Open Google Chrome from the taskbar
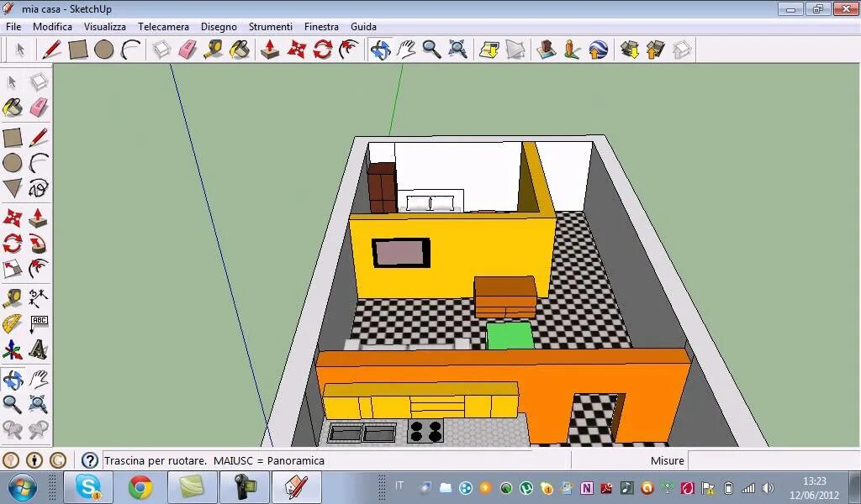The image size is (861, 504). click(x=140, y=487)
